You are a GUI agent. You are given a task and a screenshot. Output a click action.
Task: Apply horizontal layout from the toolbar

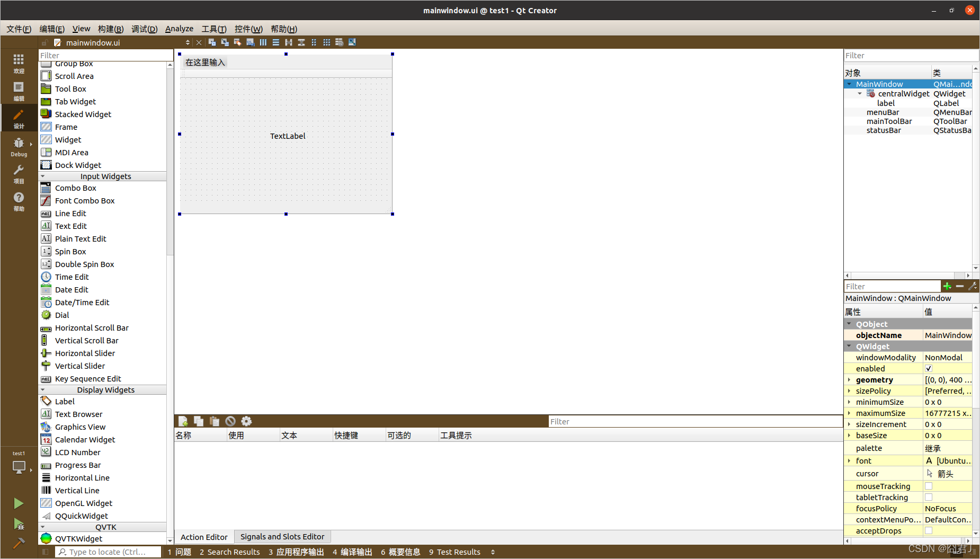click(x=263, y=42)
